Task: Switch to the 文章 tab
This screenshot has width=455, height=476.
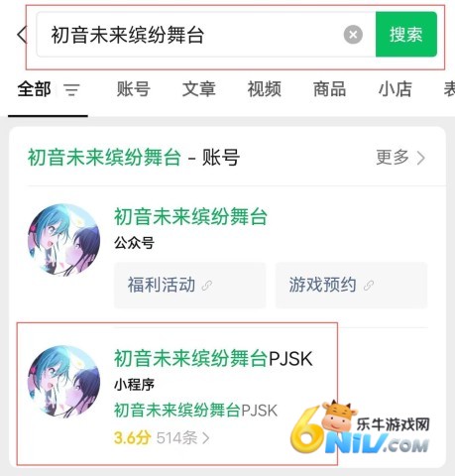Action: pos(199,89)
